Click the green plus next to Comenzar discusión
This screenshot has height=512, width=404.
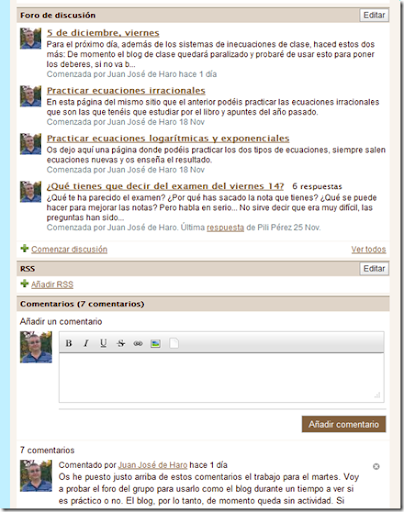click(24, 248)
